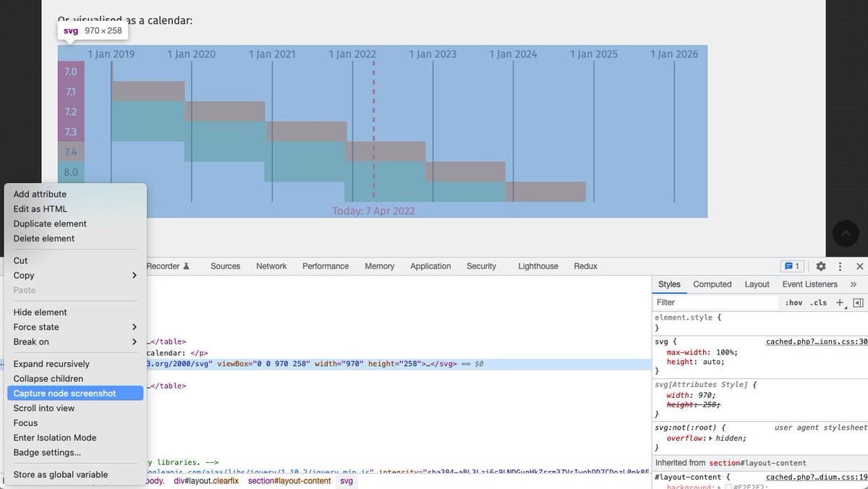Open the Layout pane tab
This screenshot has height=489, width=868.
click(757, 284)
